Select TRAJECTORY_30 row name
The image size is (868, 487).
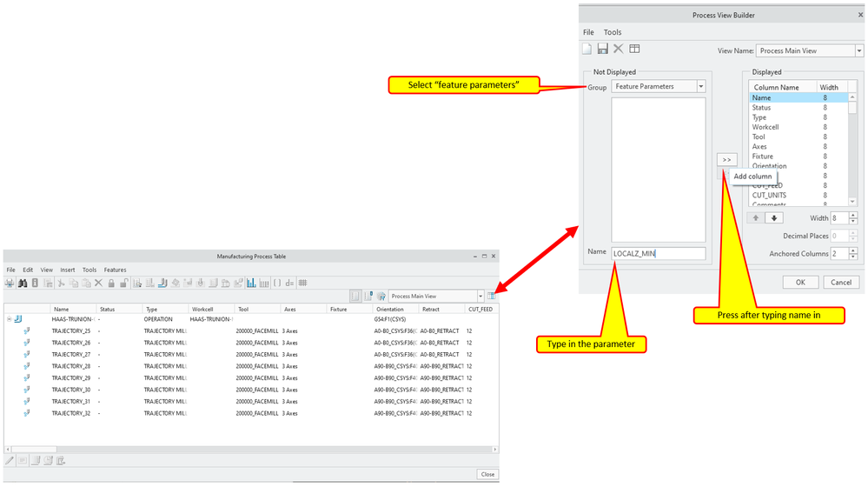coord(71,390)
